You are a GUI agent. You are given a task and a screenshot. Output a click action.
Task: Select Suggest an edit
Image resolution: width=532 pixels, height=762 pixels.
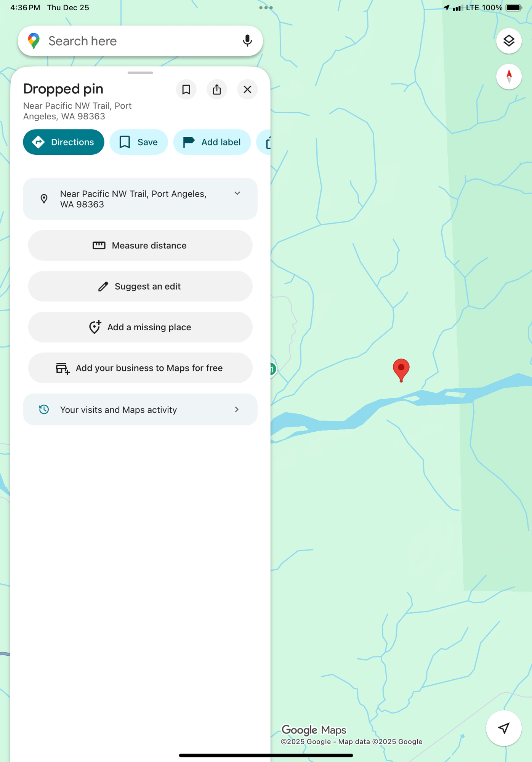(x=140, y=286)
